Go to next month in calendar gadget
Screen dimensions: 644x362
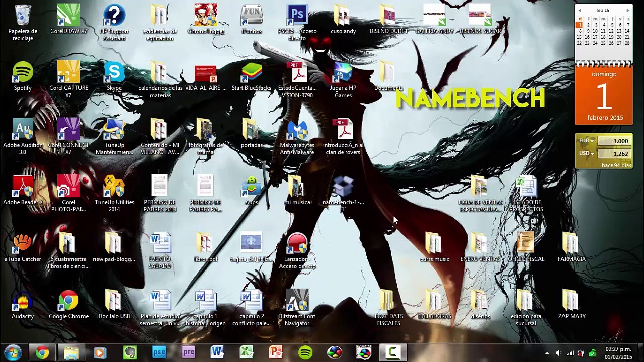click(627, 11)
